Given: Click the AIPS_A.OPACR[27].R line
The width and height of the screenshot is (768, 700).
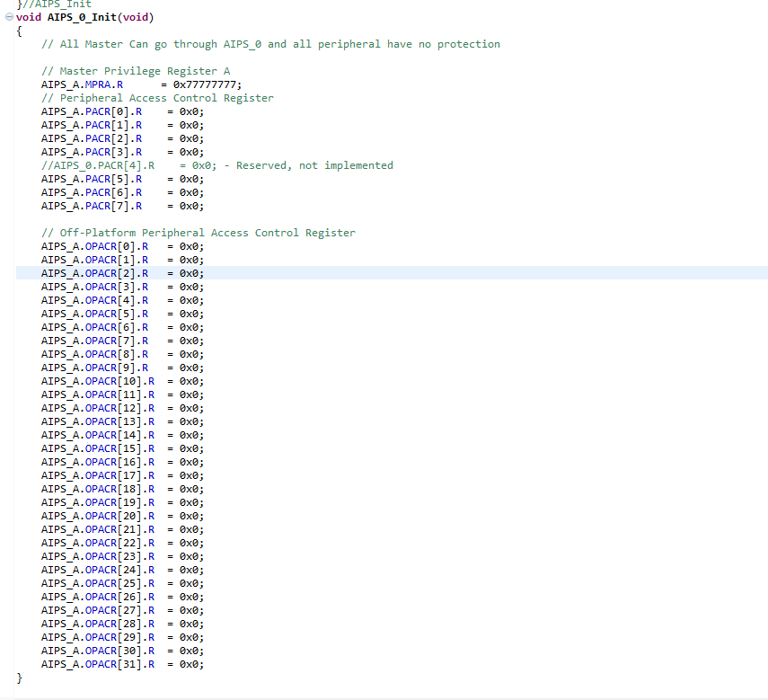Looking at the screenshot, I should [122, 610].
